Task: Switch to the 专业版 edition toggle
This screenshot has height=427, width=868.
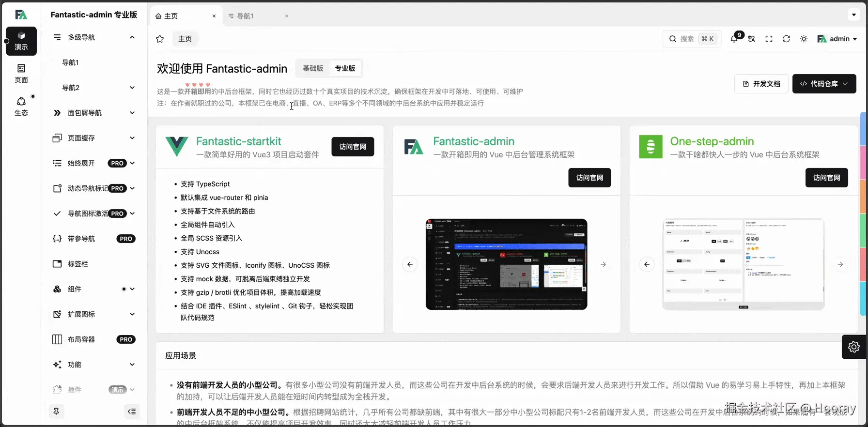Action: click(x=345, y=68)
